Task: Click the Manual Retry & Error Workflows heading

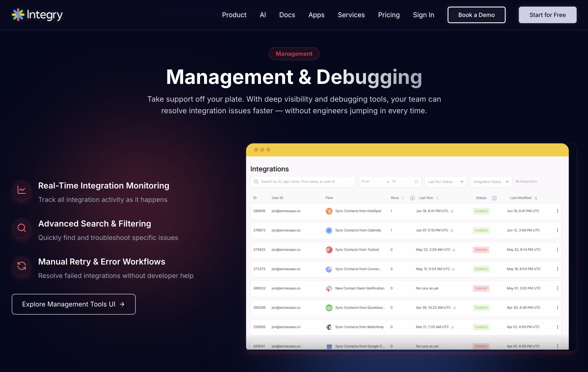Action: click(102, 261)
